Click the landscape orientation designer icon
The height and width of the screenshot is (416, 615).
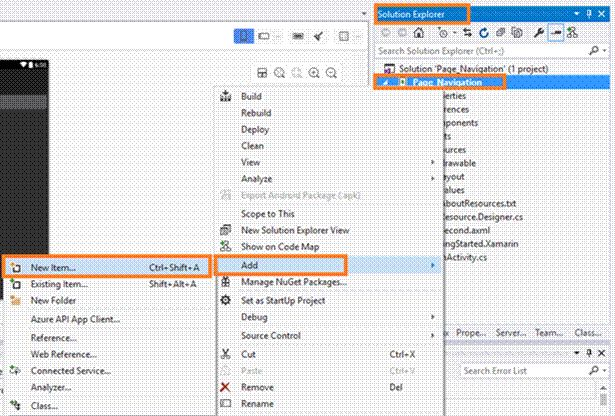(264, 36)
